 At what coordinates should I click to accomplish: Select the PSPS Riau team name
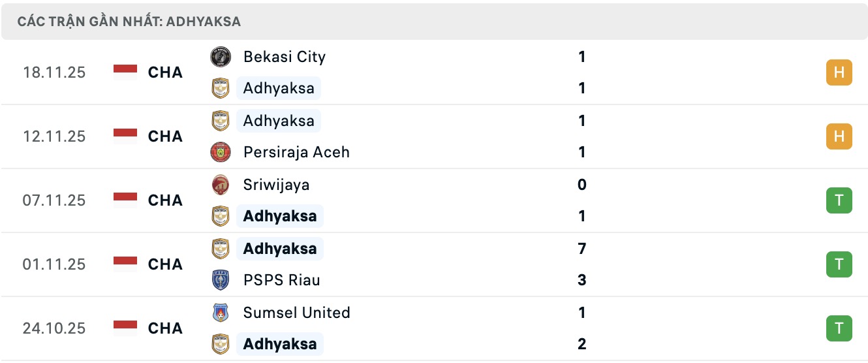pos(281,280)
